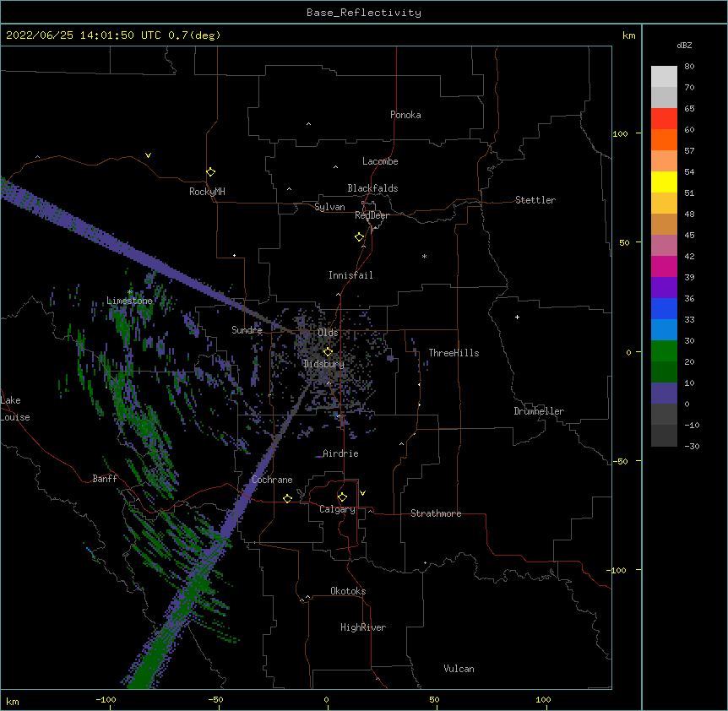Click the Cochrane town label

point(272,480)
